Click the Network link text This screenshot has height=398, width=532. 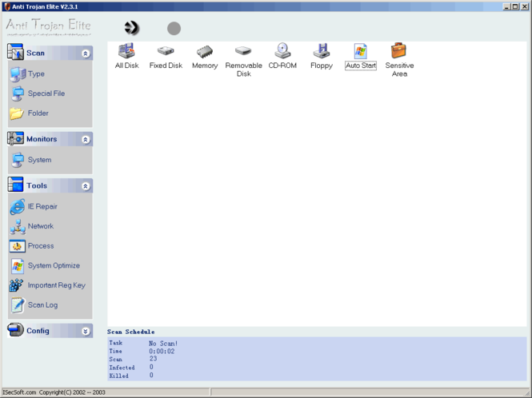[41, 226]
